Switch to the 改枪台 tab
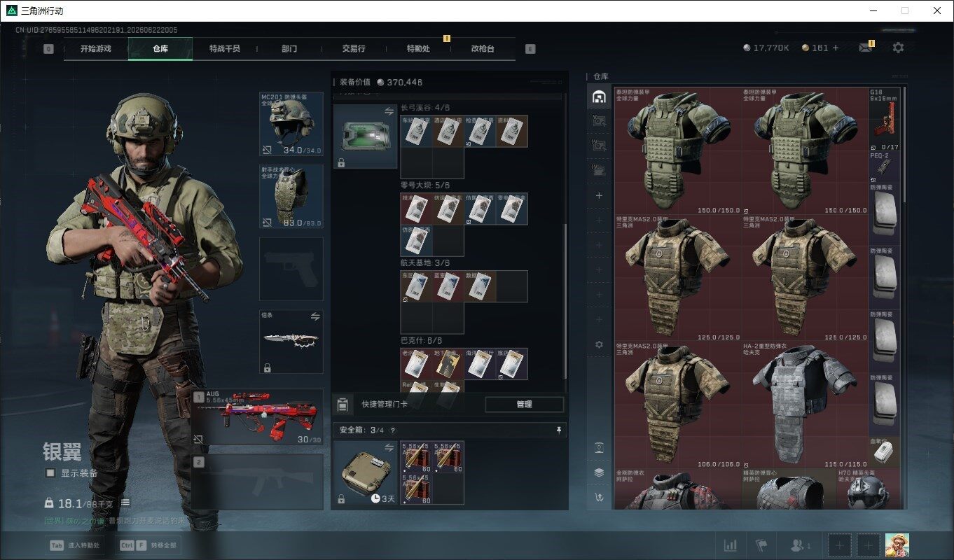Screen dimensions: 954x560 tap(483, 49)
